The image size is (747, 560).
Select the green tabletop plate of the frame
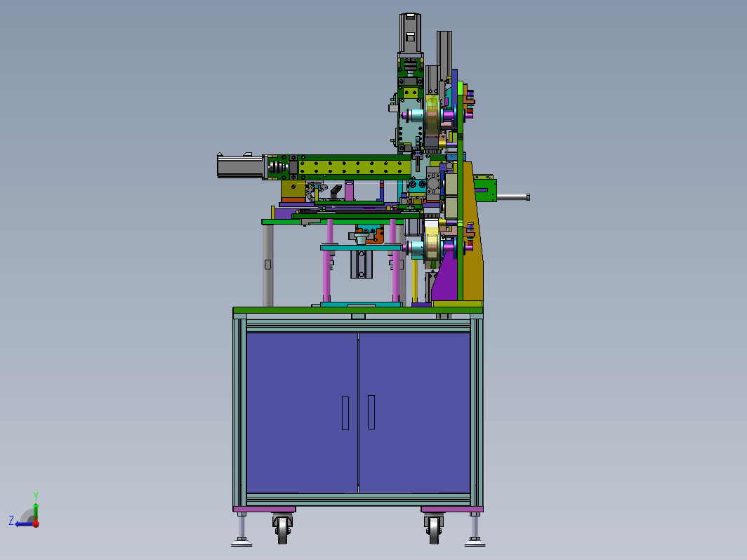[358, 310]
